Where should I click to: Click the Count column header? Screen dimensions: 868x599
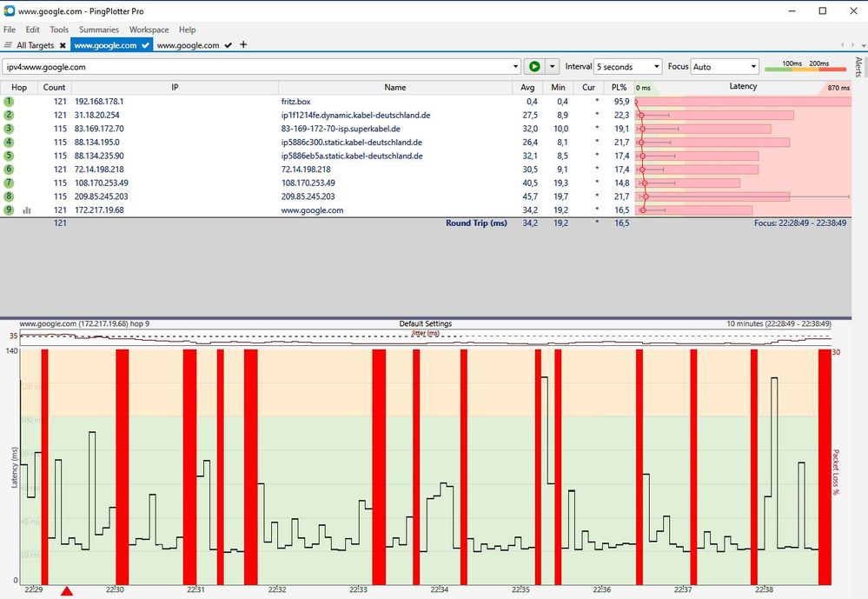click(54, 87)
